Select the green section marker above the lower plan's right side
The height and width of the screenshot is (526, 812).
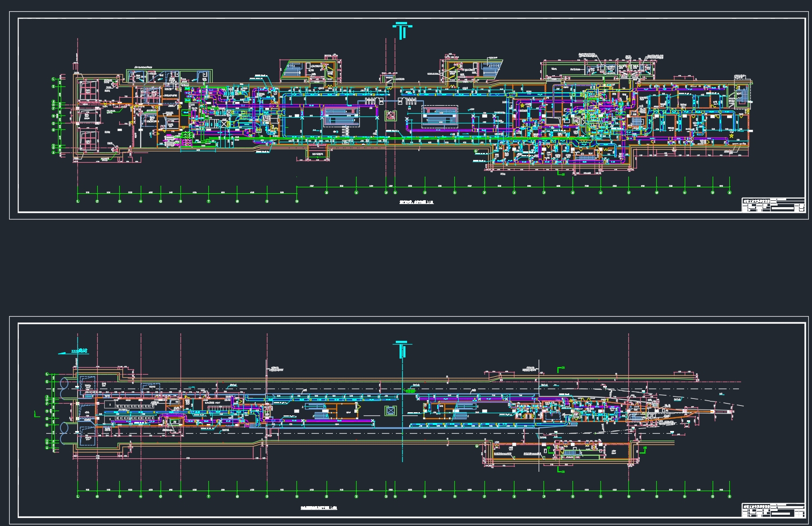click(561, 369)
